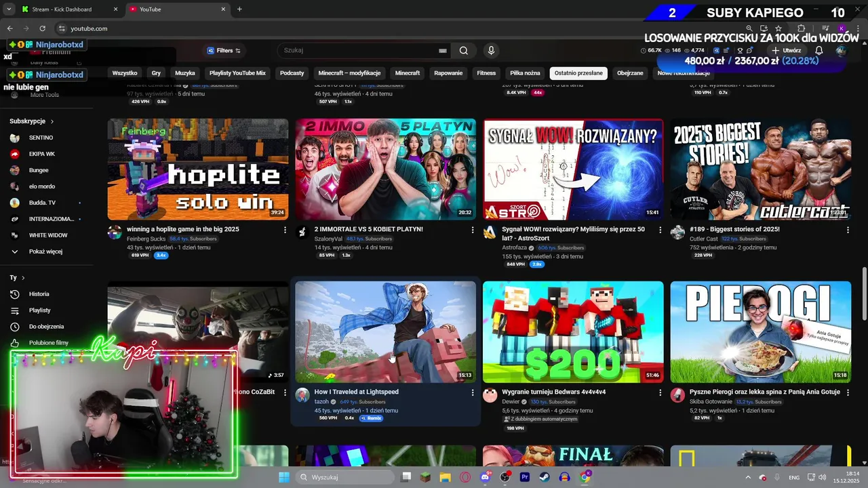Close the YouTube browser tab

point(222,9)
